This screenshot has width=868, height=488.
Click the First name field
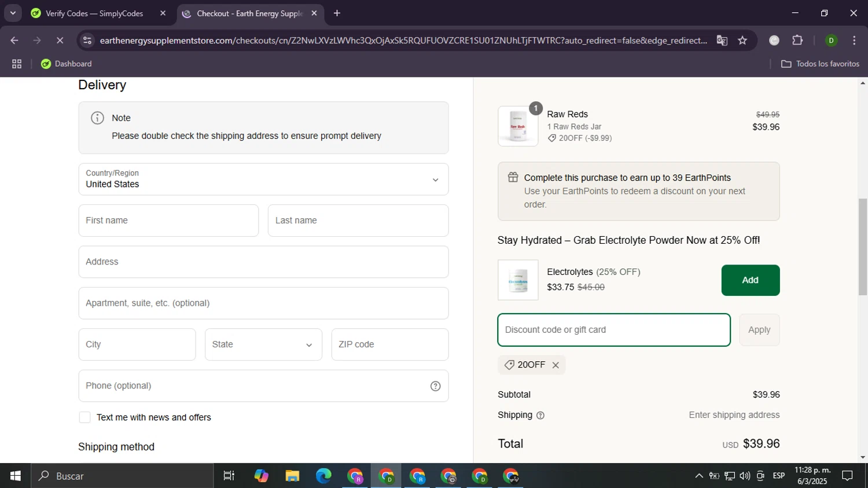coord(168,221)
